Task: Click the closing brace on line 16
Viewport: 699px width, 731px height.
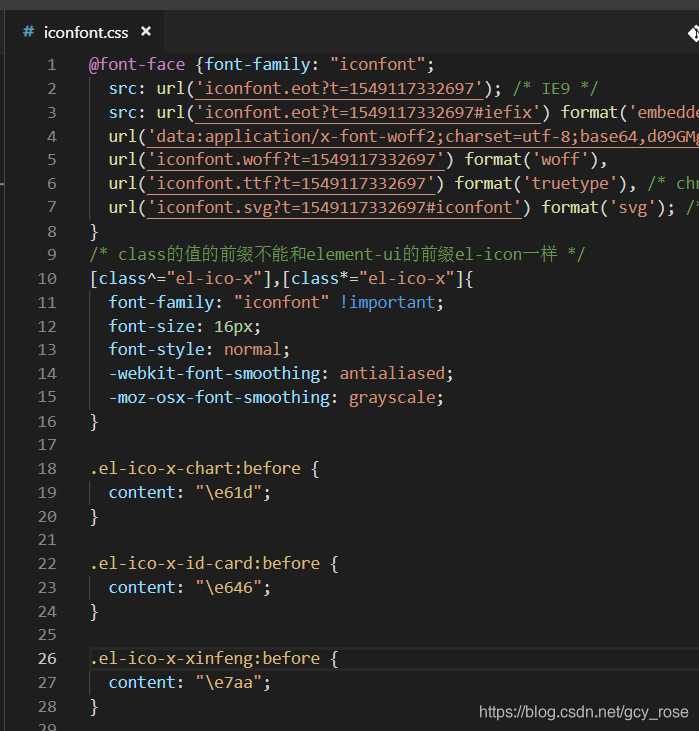Action: (x=94, y=422)
